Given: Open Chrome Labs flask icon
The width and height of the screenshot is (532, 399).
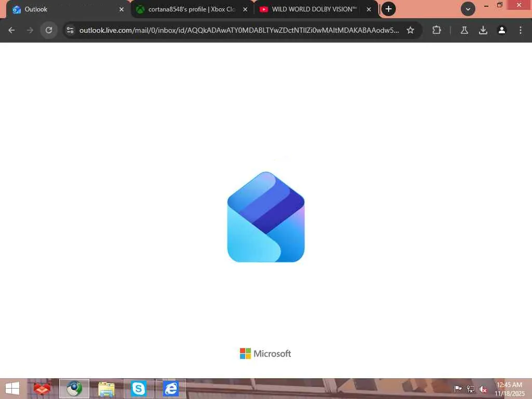Looking at the screenshot, I should pyautogui.click(x=464, y=30).
